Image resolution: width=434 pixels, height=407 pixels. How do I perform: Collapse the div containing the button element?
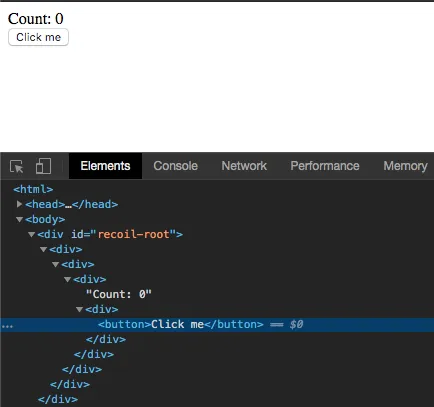[79, 309]
